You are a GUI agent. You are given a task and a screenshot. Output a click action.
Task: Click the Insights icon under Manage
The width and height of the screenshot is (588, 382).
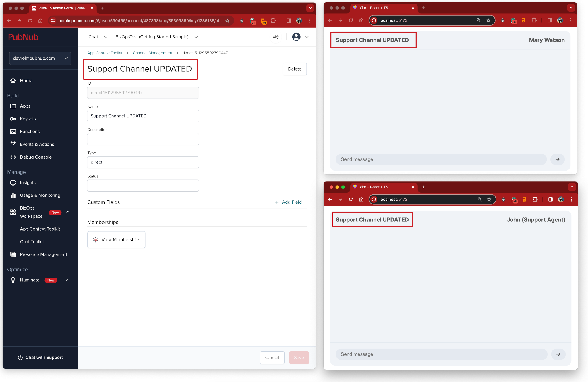(x=13, y=182)
